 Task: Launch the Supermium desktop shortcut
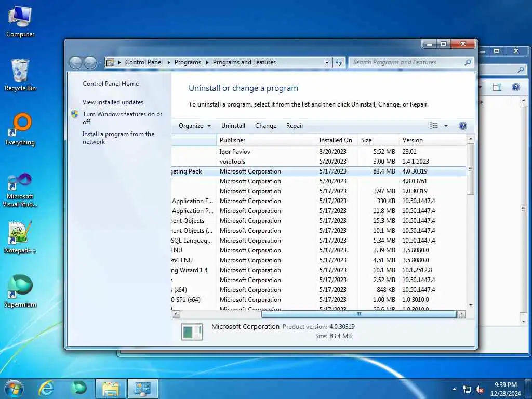click(20, 291)
